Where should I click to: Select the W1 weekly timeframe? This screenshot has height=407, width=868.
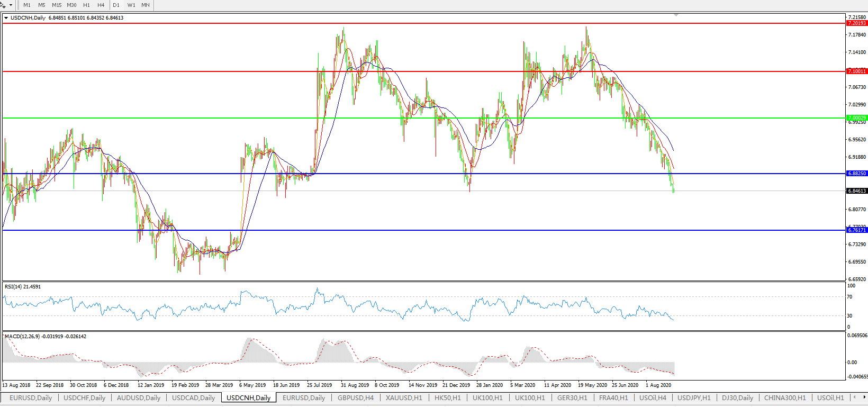131,5
